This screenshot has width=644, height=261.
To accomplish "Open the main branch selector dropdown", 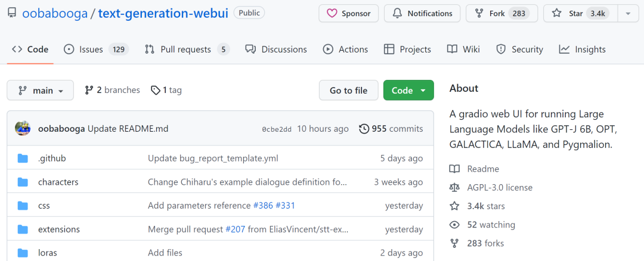I will pyautogui.click(x=41, y=91).
